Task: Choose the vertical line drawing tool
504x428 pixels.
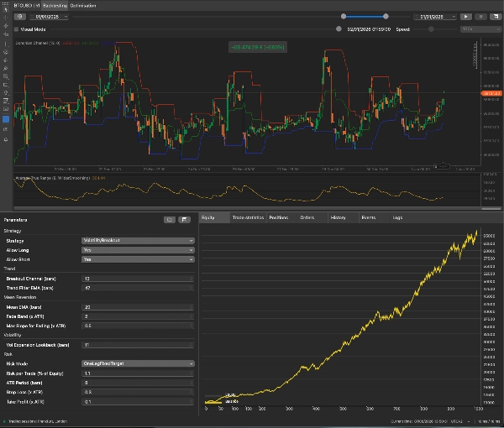Action: point(6,44)
